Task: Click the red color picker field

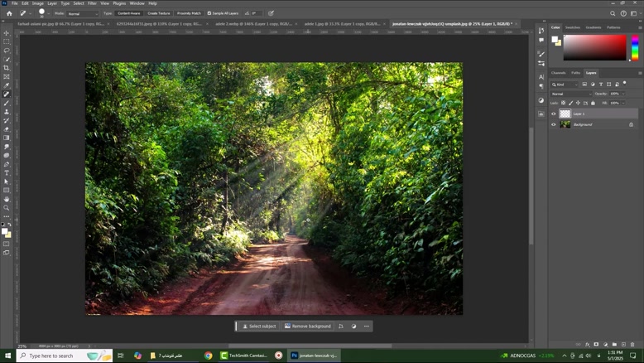Action: (x=594, y=48)
